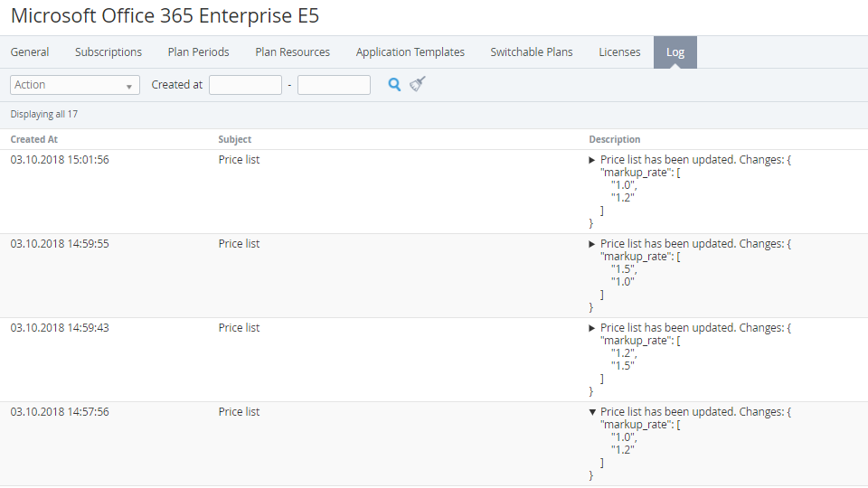Click the 'Created at' filter label
Image resolution: width=868 pixels, height=488 pixels.
(x=177, y=85)
